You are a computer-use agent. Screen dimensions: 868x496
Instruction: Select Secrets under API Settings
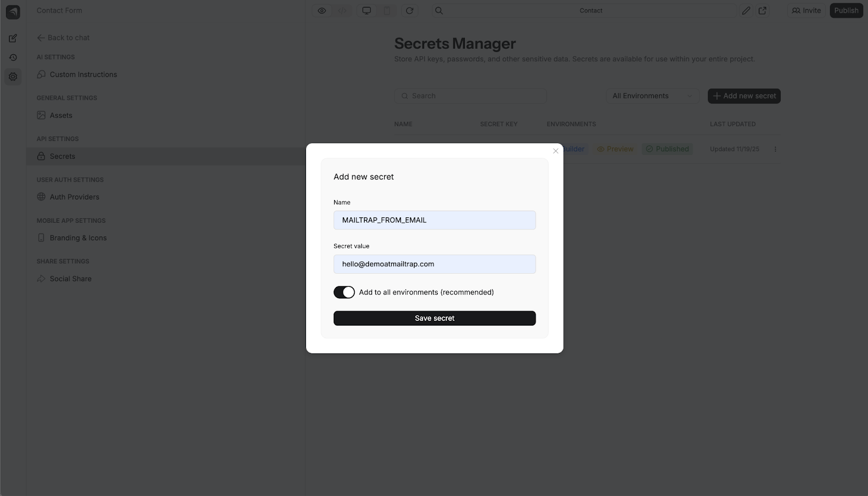tap(62, 156)
